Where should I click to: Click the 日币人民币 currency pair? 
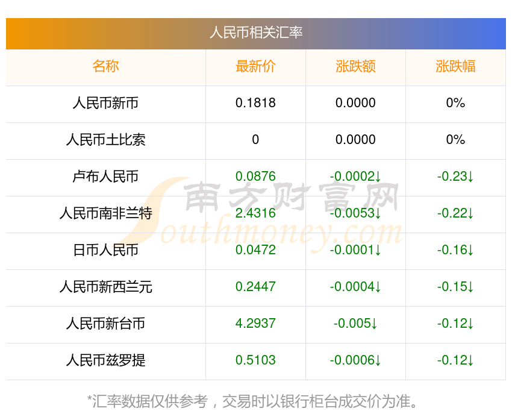[105, 250]
